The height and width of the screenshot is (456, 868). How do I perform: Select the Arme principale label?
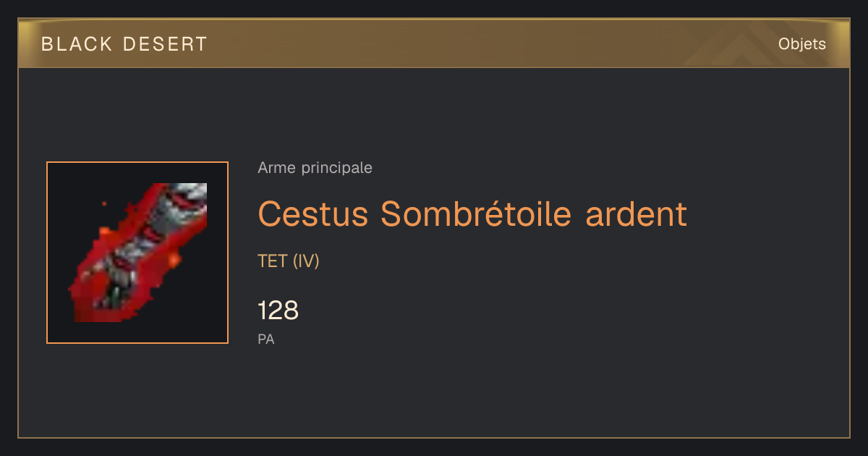point(315,168)
